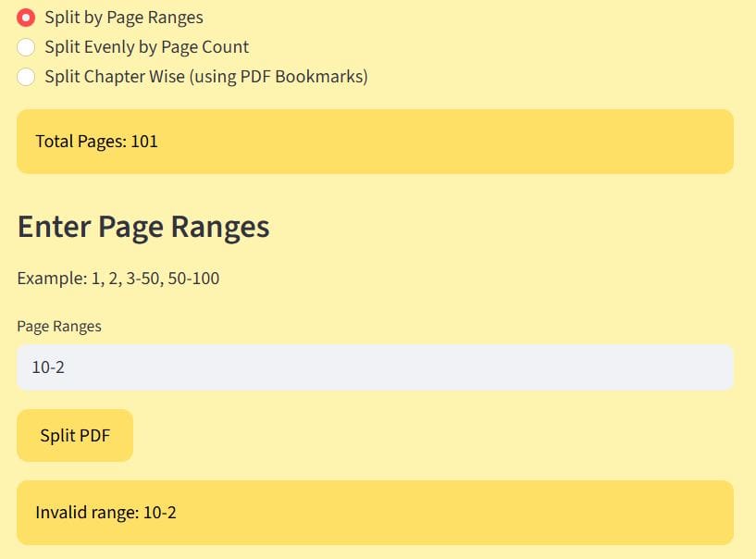The height and width of the screenshot is (559, 756).
Task: Click the radio circle next to Split Chapter Wise
Action: tap(26, 77)
